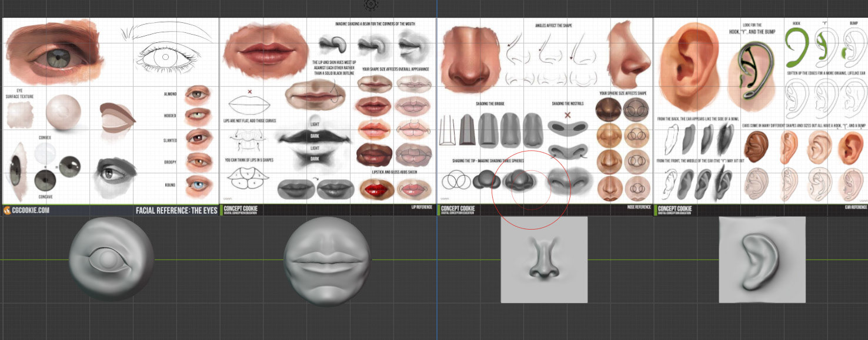Image resolution: width=868 pixels, height=340 pixels.
Task: Click the Nose Reference image plane
Action: coord(545,116)
